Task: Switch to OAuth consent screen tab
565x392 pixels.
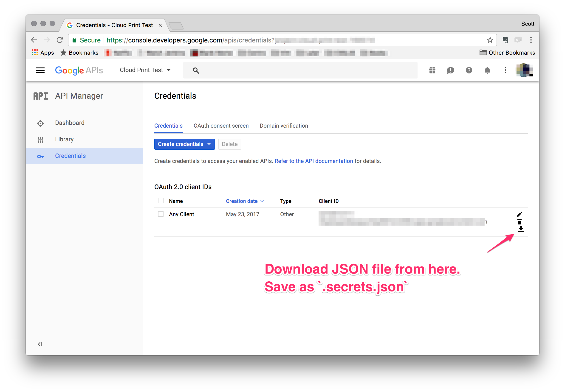Action: (221, 126)
